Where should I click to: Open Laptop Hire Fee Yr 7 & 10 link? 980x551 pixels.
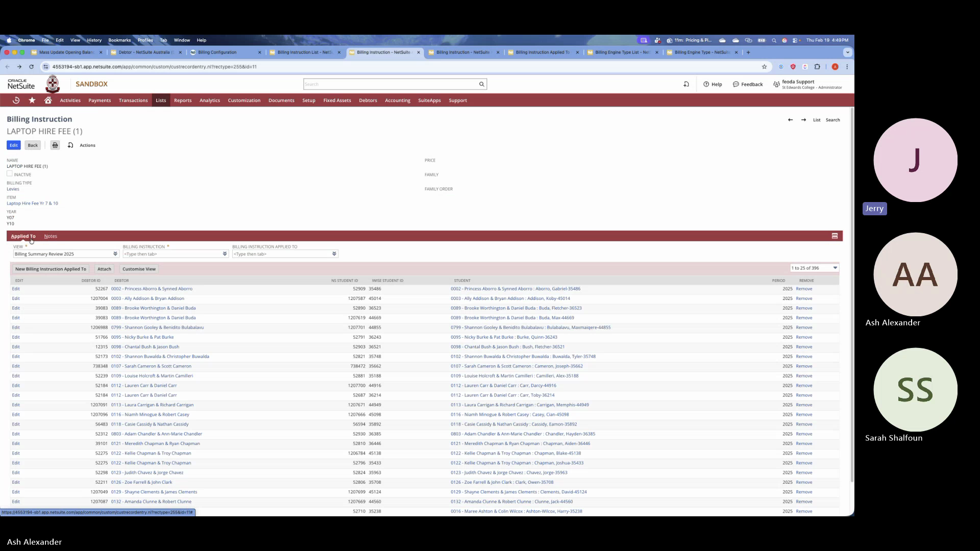click(x=32, y=203)
